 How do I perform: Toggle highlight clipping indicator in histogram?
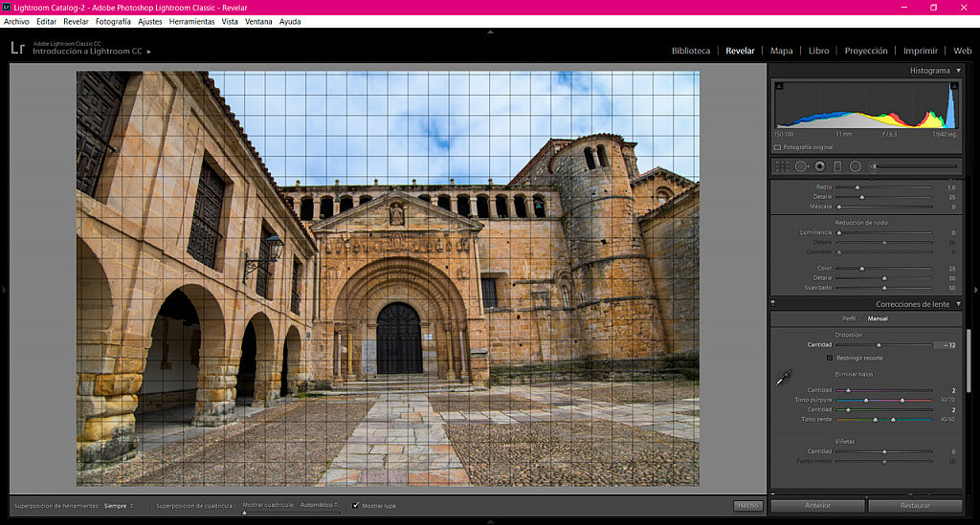pos(954,86)
